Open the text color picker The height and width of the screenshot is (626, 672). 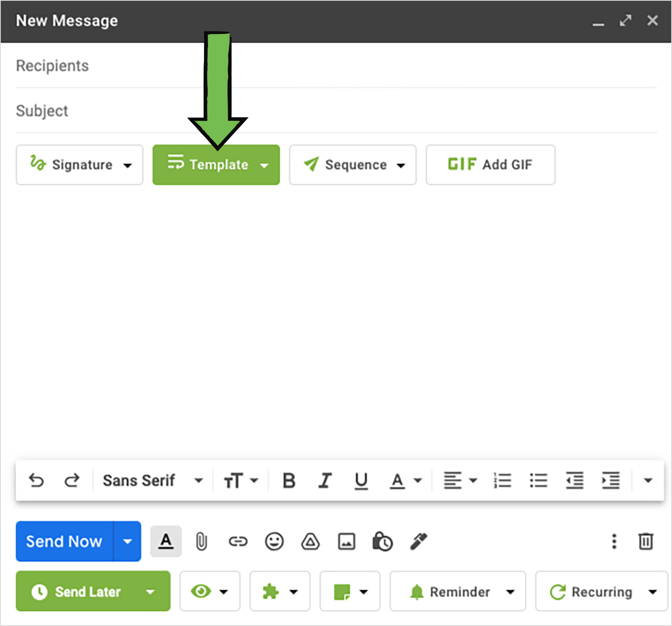(405, 480)
